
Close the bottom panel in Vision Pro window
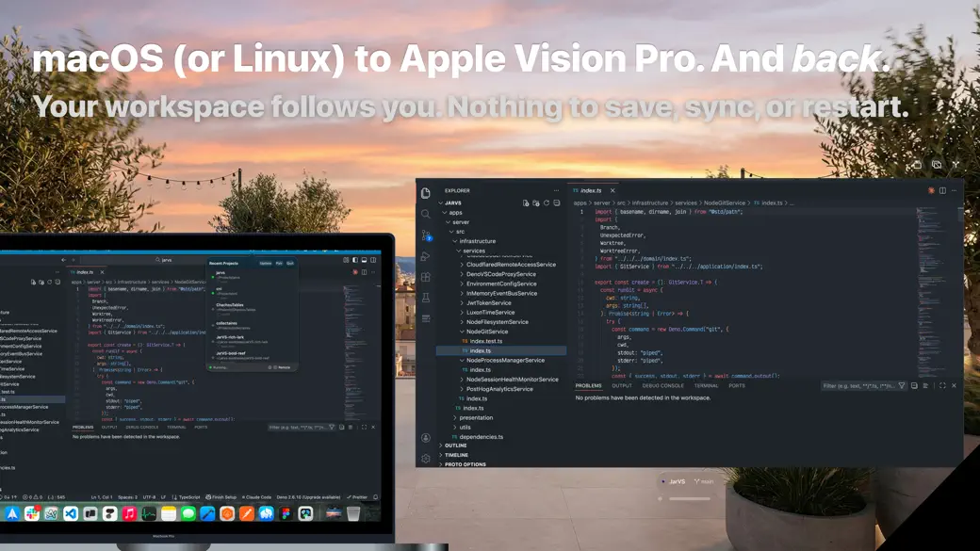pyautogui.click(x=954, y=386)
